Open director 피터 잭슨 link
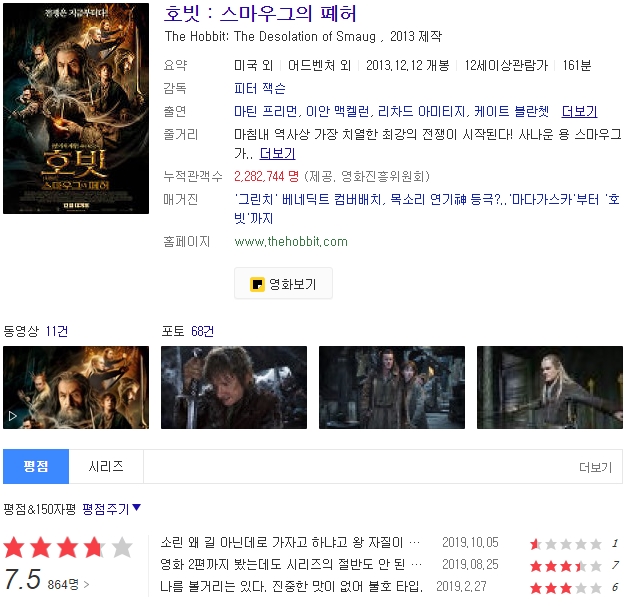 pos(260,89)
